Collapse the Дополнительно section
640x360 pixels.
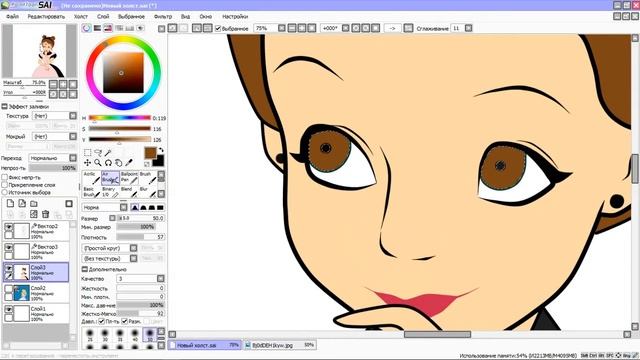click(x=84, y=269)
